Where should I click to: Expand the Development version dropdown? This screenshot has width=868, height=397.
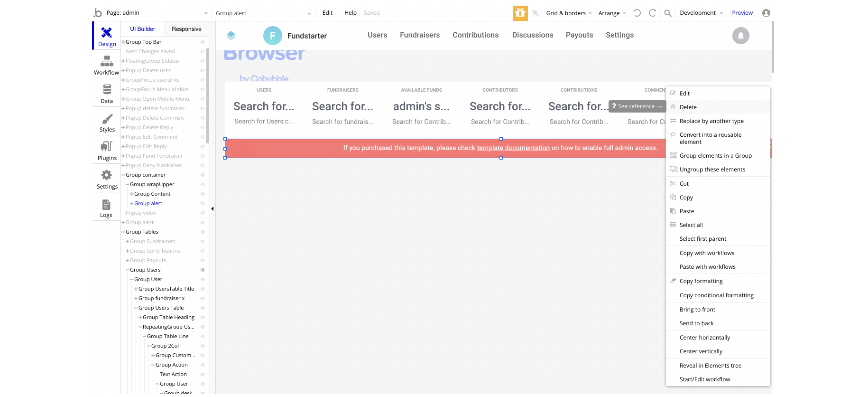point(701,13)
